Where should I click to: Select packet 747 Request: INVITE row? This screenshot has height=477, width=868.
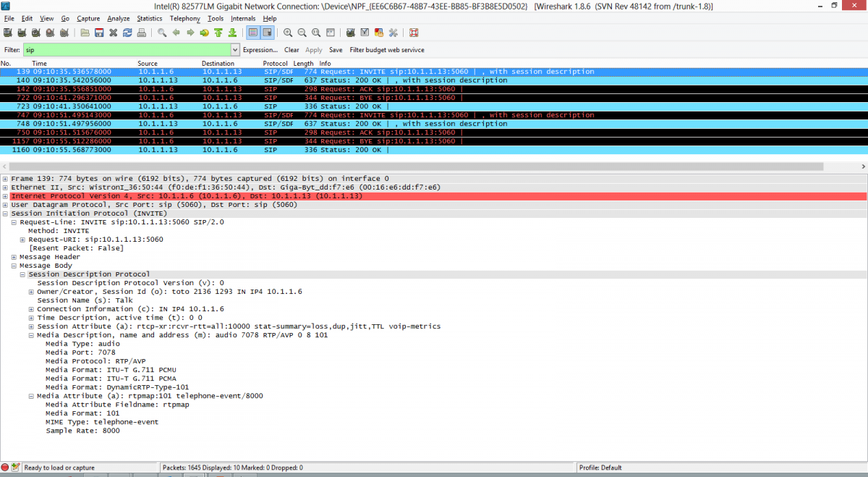pyautogui.click(x=434, y=115)
